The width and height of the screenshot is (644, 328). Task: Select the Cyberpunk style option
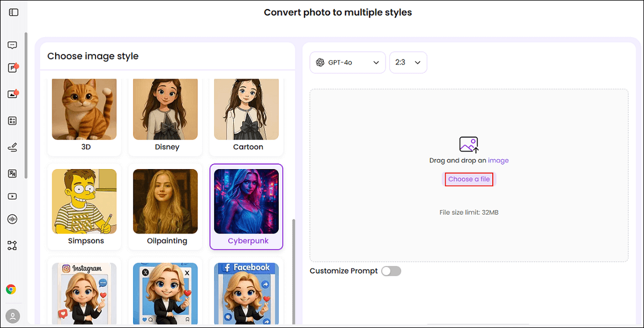pyautogui.click(x=246, y=207)
